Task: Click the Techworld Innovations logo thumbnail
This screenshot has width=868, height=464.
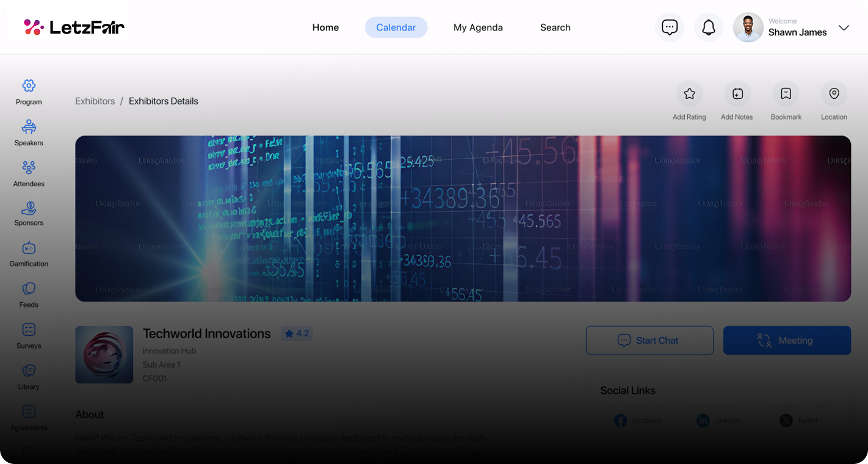Action: pyautogui.click(x=104, y=355)
